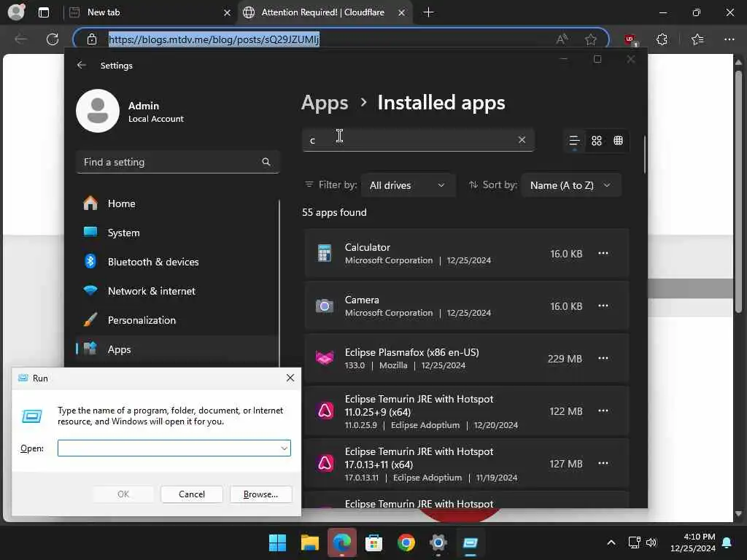Switch apps view to grid layout
Image resolution: width=747 pixels, height=560 pixels.
tap(597, 141)
